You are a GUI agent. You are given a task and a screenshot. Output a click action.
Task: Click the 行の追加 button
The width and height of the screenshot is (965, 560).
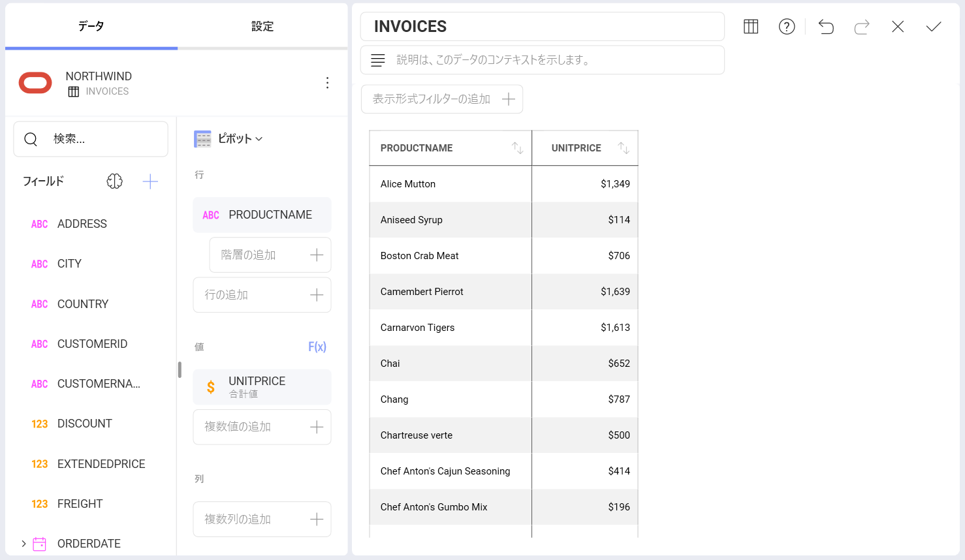click(x=262, y=295)
